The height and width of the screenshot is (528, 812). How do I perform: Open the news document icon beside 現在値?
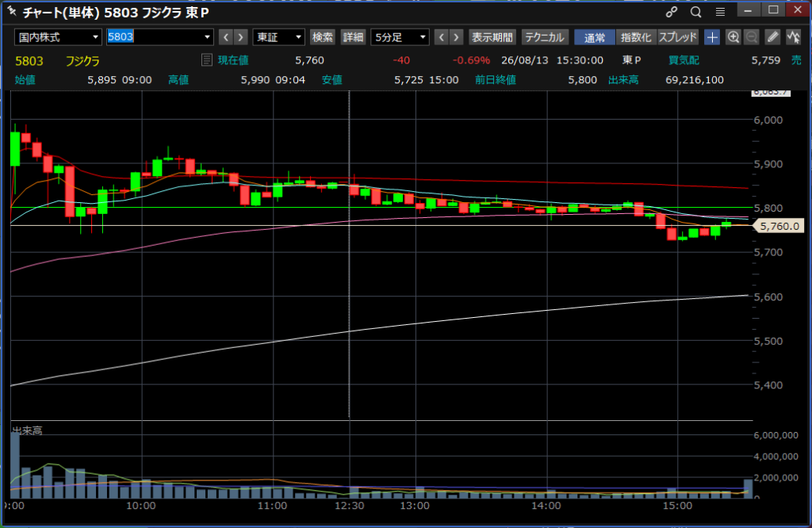[x=206, y=60]
